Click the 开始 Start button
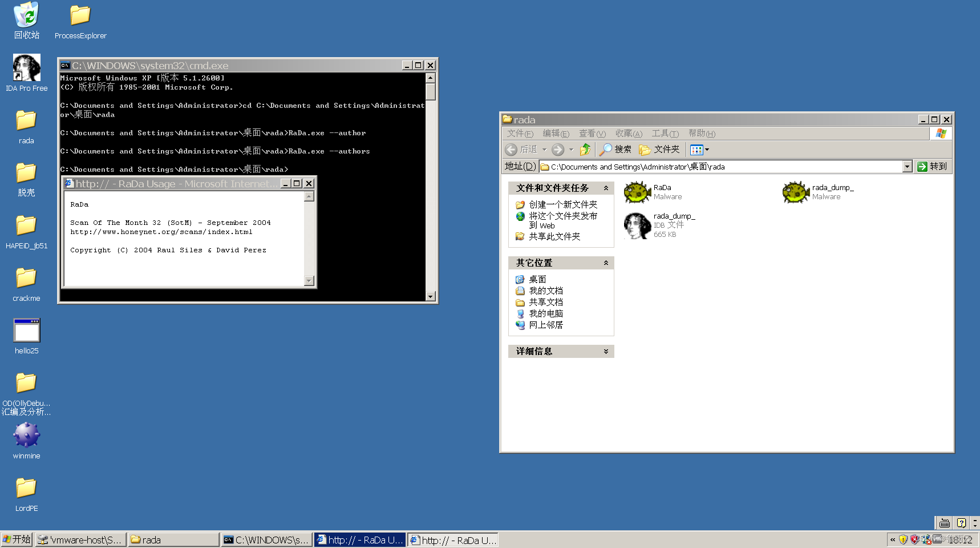This screenshot has height=548, width=980. pyautogui.click(x=17, y=539)
